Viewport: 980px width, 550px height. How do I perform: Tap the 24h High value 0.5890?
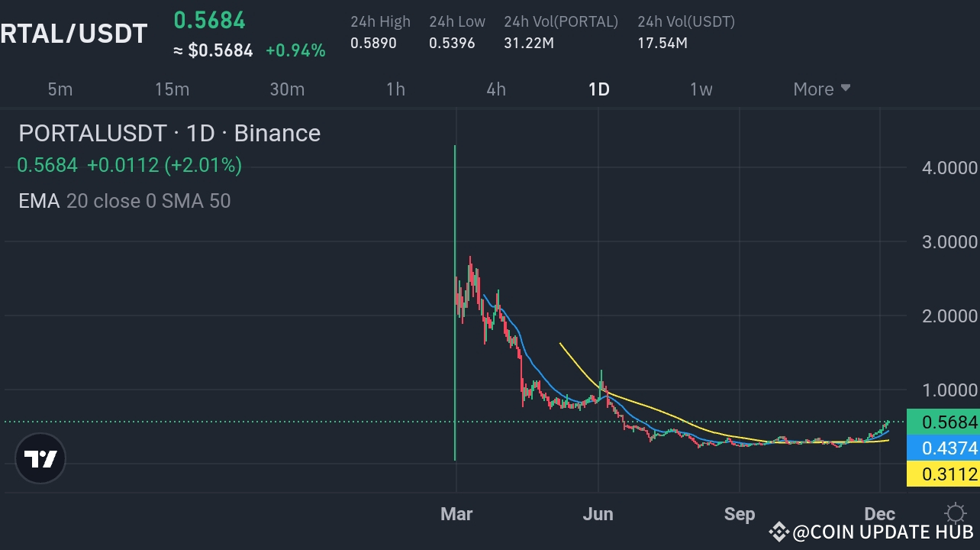pos(373,44)
